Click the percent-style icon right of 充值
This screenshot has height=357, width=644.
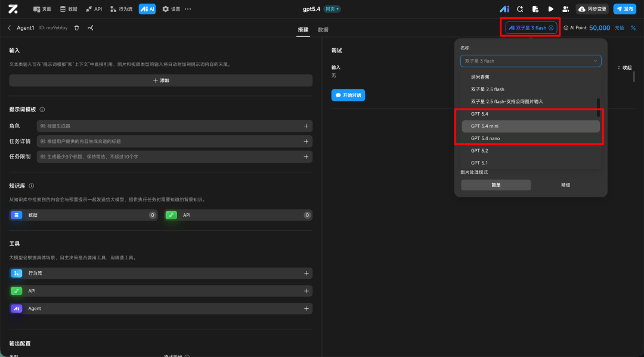pos(633,28)
